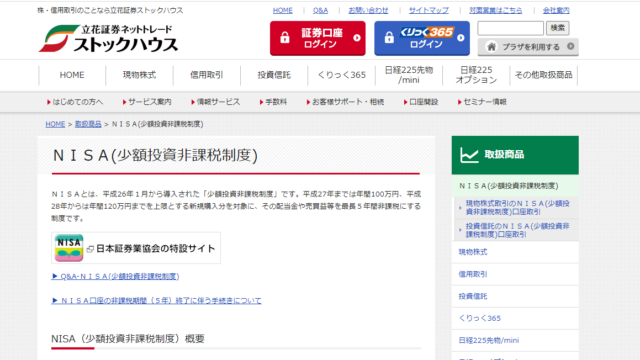The image size is (640, 360).
Task: Open Q&A-NISA(少額投資非課税制度) link
Action: tap(116, 276)
